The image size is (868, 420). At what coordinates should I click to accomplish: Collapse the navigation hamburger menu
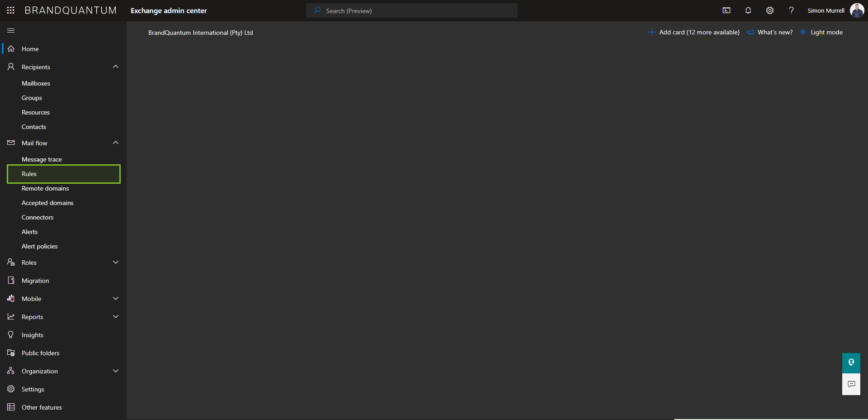tap(11, 30)
